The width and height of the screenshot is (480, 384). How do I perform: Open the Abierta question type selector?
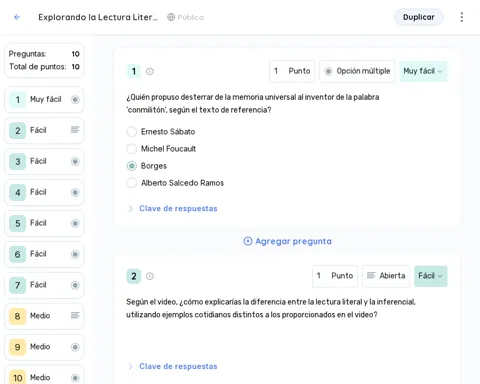[386, 276]
